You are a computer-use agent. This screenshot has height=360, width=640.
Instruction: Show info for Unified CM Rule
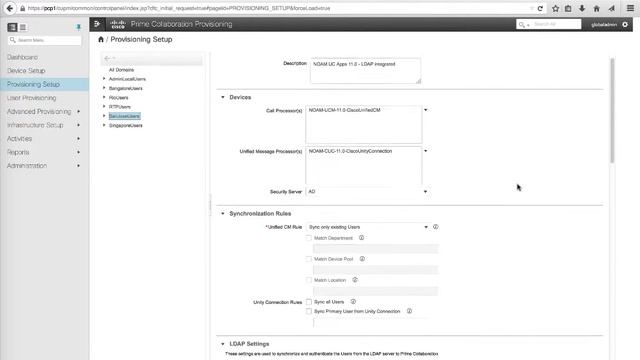436,227
